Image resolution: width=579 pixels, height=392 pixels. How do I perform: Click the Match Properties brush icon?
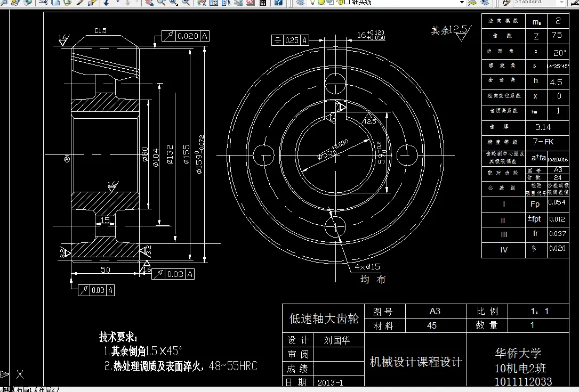pyautogui.click(x=80, y=4)
